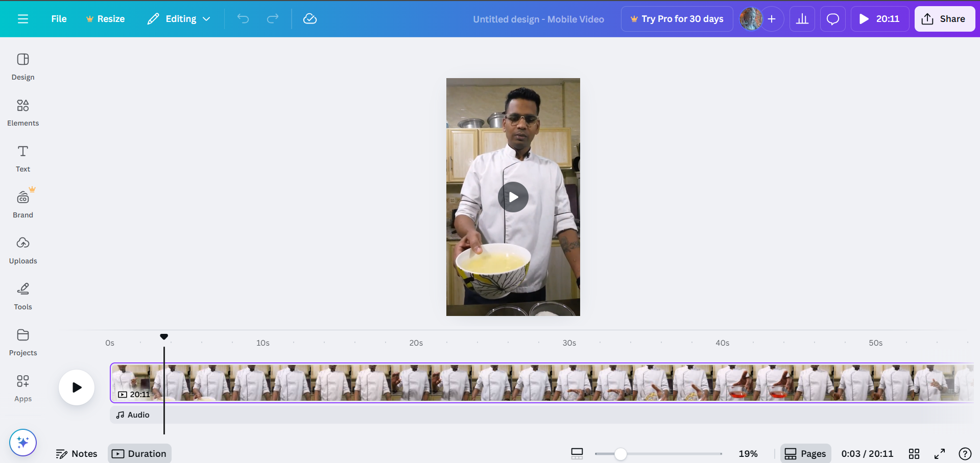Click the undo arrow
980x463 pixels.
click(x=243, y=19)
